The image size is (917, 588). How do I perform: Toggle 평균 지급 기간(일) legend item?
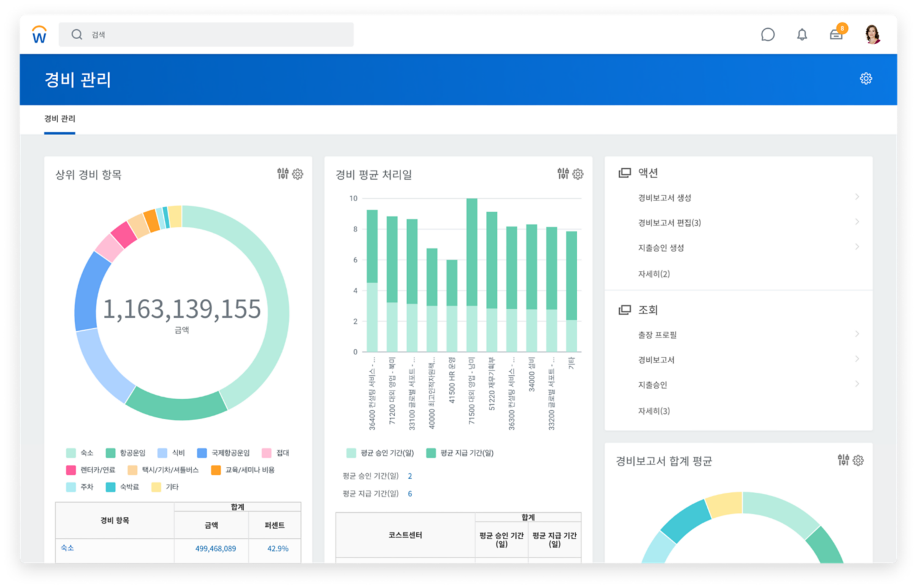point(460,453)
